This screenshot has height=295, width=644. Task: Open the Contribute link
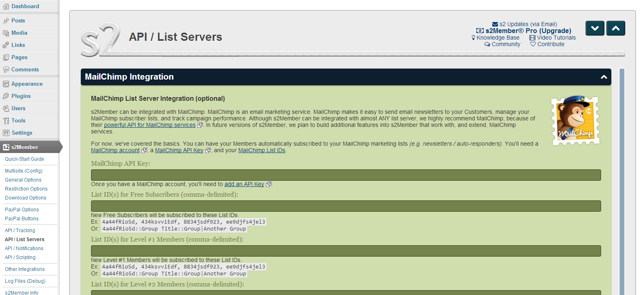click(551, 44)
